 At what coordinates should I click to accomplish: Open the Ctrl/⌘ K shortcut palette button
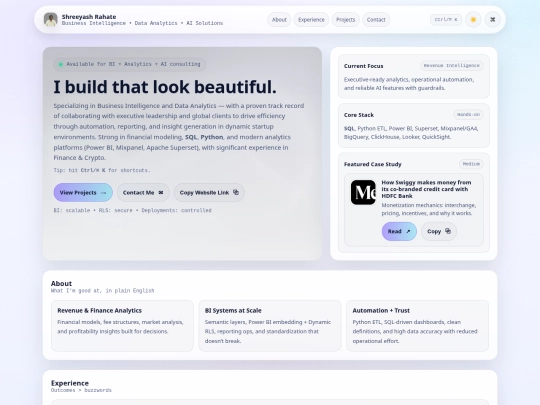click(x=446, y=20)
